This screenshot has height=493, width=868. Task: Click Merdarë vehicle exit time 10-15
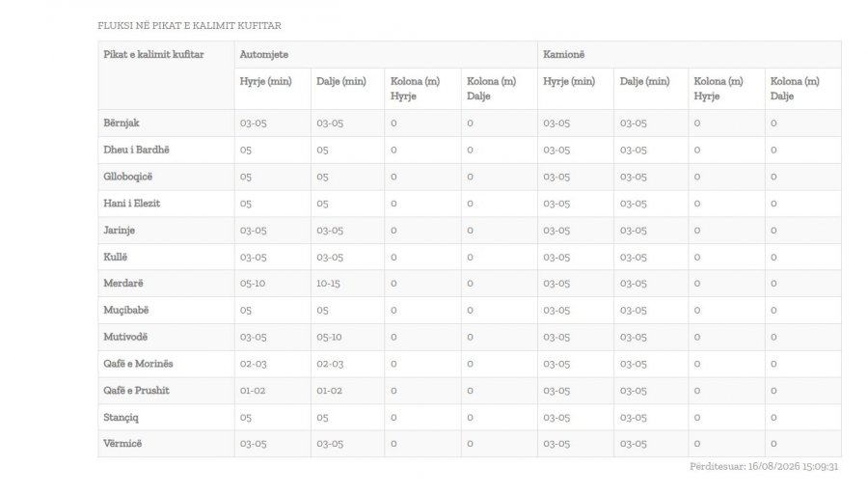(x=328, y=283)
